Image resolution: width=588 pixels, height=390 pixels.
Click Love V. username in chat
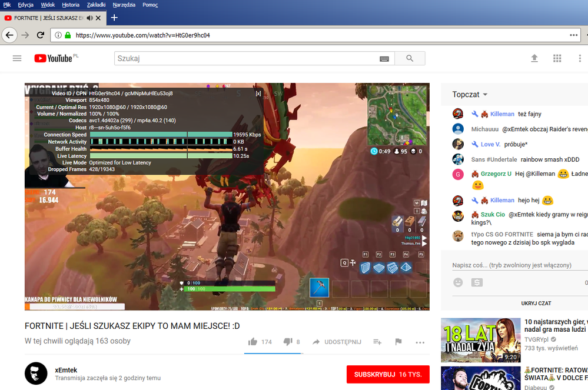point(490,144)
